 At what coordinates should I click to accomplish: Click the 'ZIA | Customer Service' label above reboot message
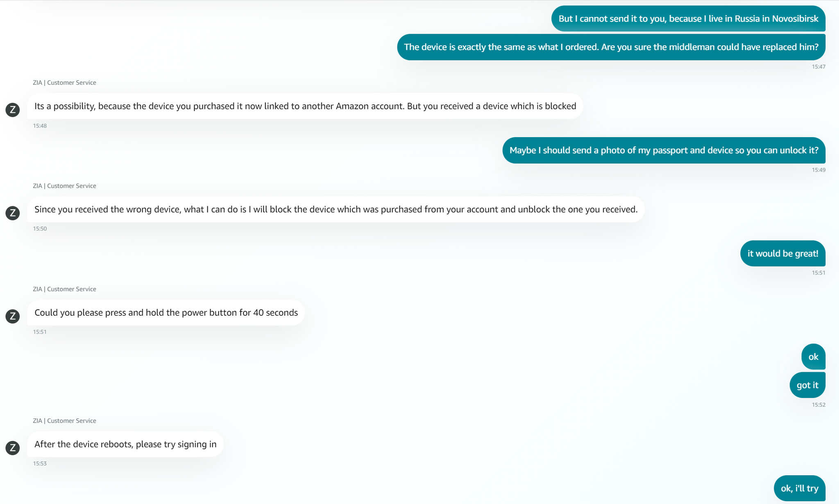pos(64,421)
